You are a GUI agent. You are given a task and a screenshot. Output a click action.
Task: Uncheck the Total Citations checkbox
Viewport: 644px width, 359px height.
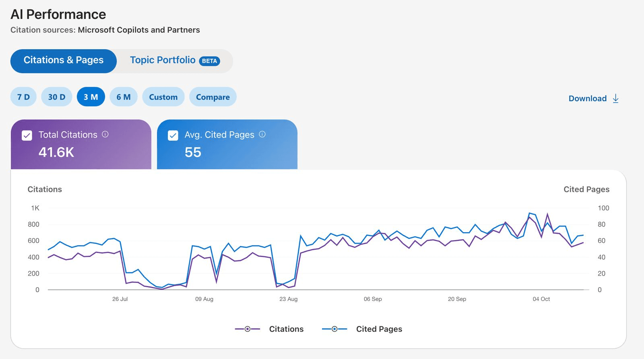pyautogui.click(x=27, y=135)
